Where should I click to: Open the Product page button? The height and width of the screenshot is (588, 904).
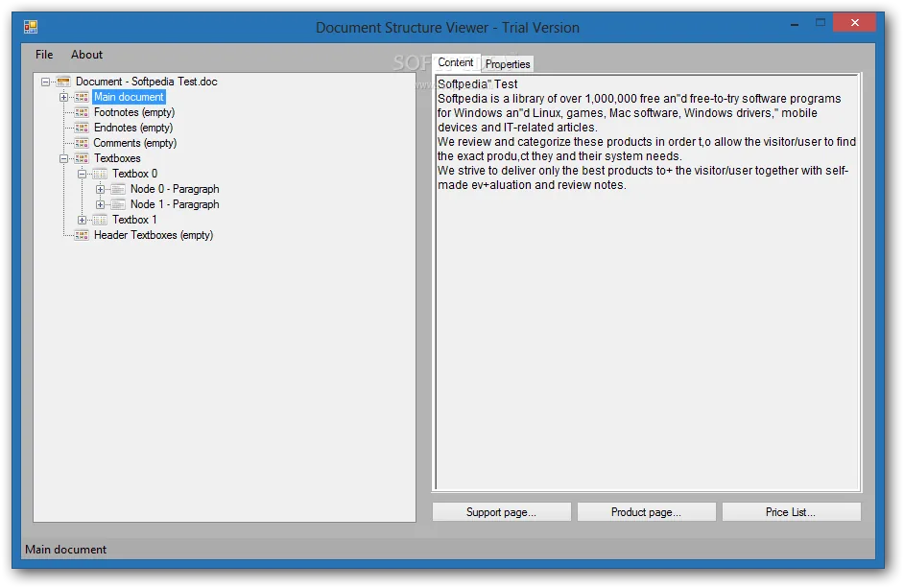(x=646, y=512)
